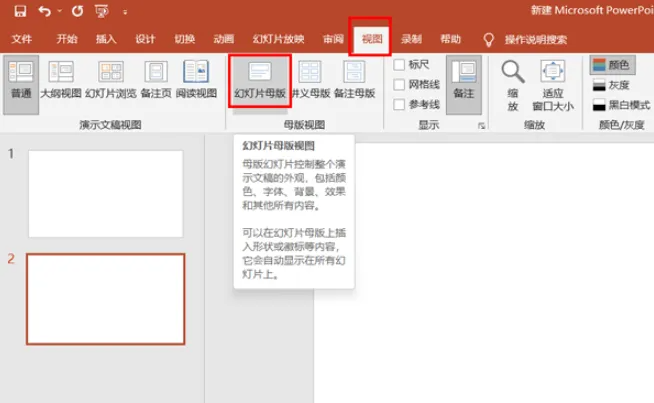Open the 缩放 zoom dialog
654x403 pixels.
click(513, 86)
